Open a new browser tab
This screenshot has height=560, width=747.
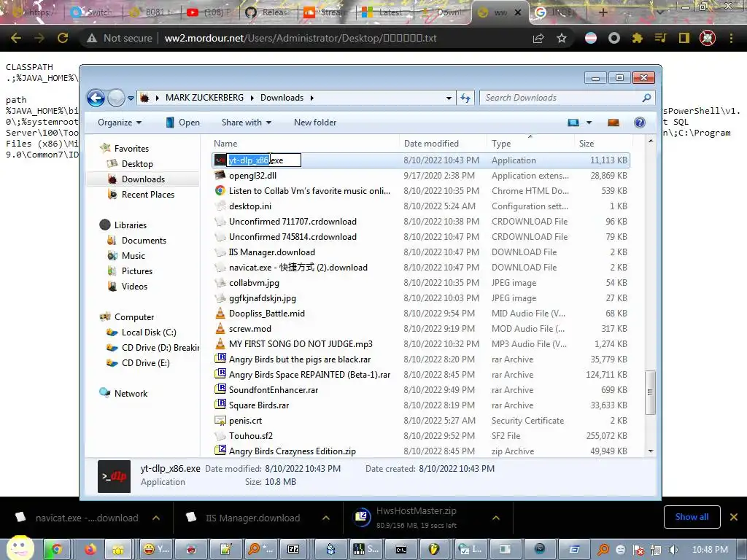click(x=603, y=12)
